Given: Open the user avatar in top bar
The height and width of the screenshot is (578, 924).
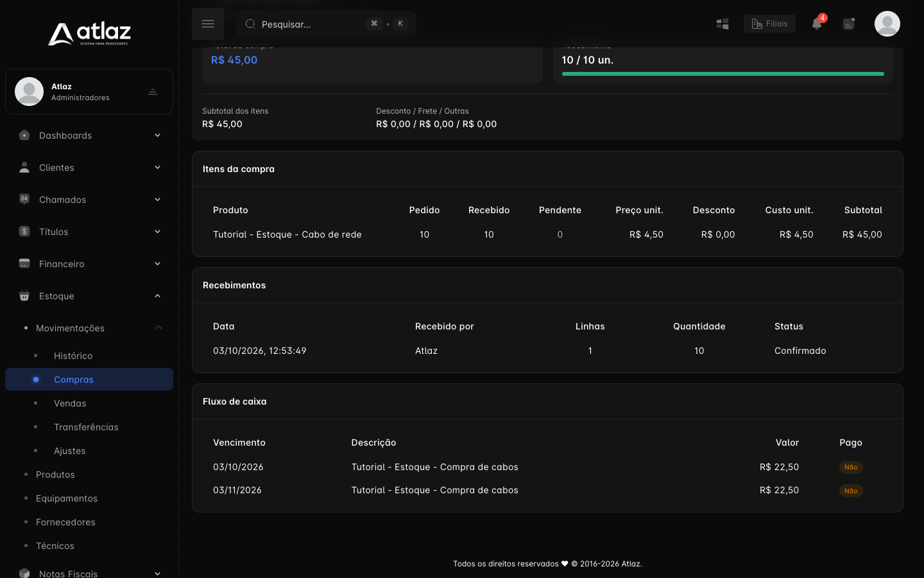Looking at the screenshot, I should (887, 24).
